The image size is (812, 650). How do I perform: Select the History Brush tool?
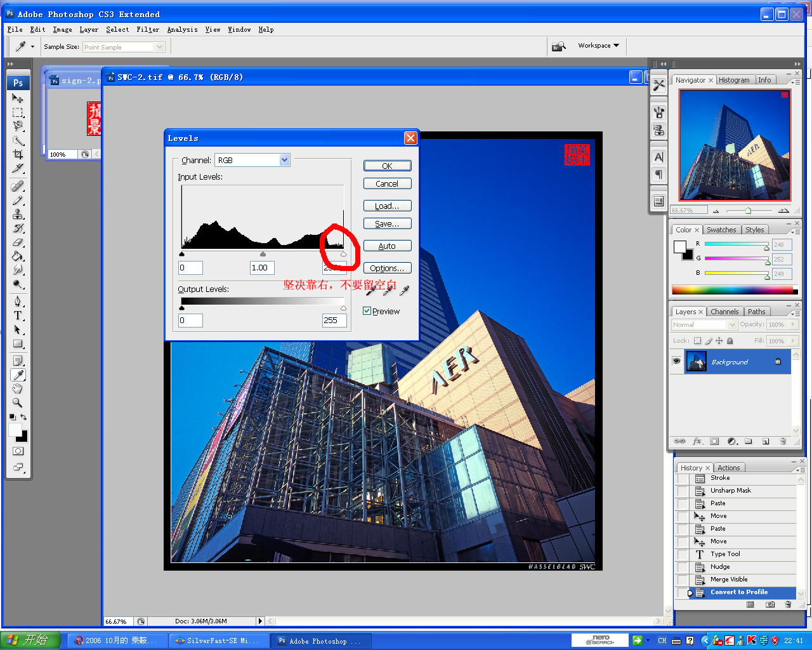tap(18, 228)
